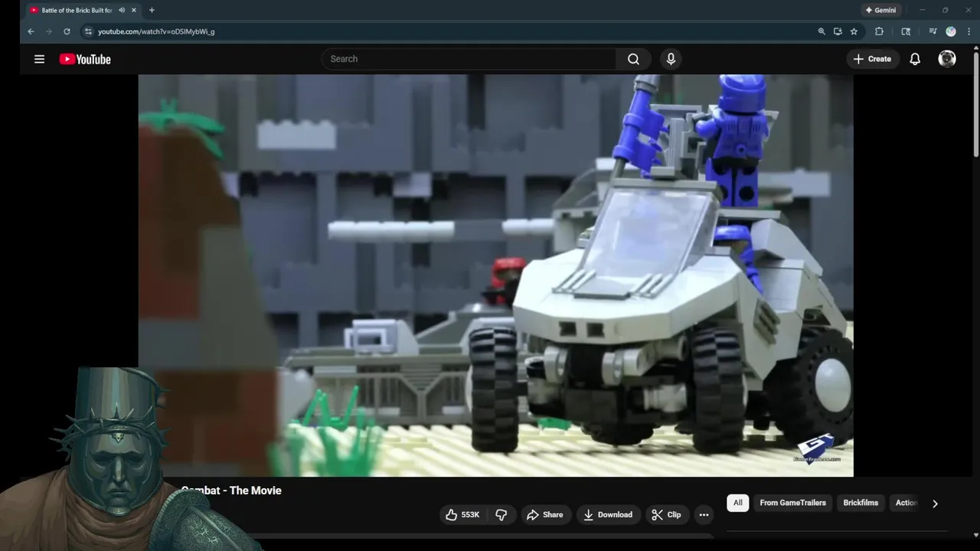Dislike the video with the thumbs-down button
The image size is (980, 551).
pyautogui.click(x=501, y=515)
